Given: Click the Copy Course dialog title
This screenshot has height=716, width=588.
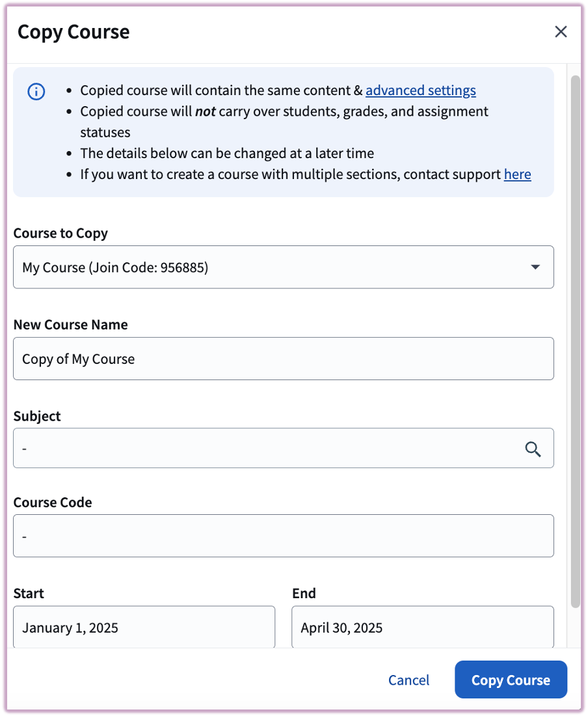Looking at the screenshot, I should [x=73, y=31].
